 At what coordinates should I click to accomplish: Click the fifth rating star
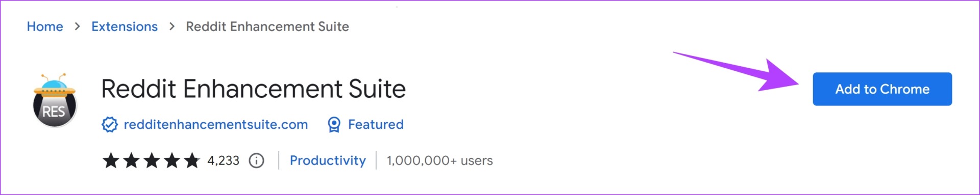[x=192, y=160]
